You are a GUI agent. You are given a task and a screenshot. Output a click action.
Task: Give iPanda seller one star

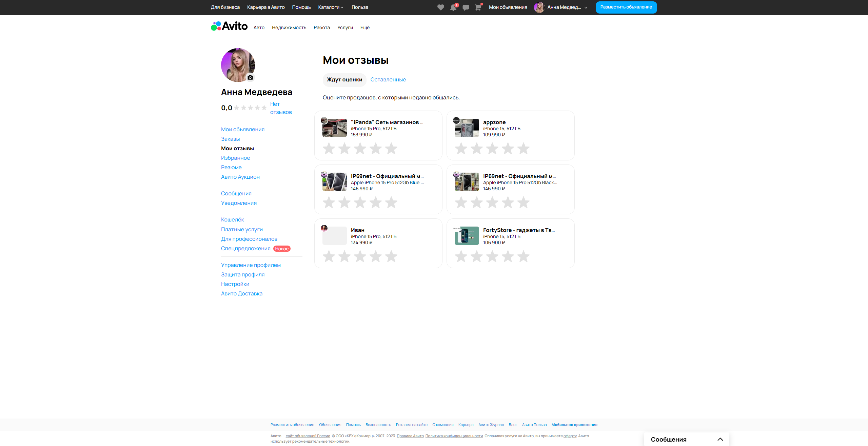[x=329, y=149]
